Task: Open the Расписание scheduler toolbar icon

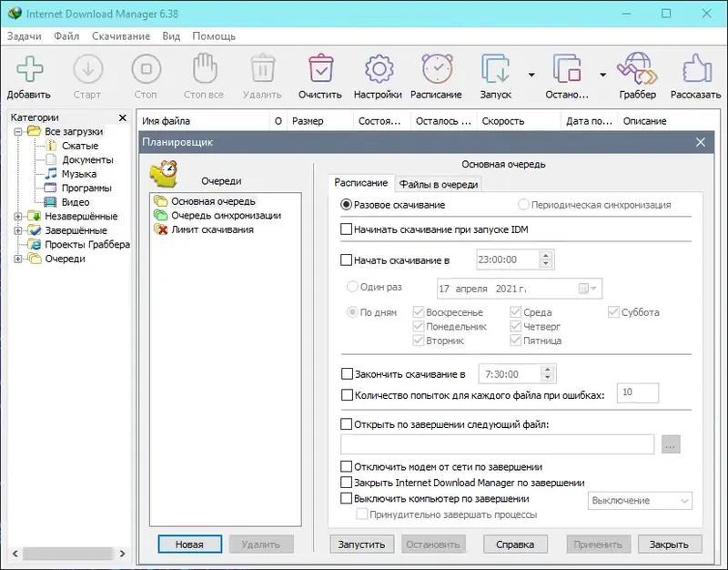Action: 436,68
